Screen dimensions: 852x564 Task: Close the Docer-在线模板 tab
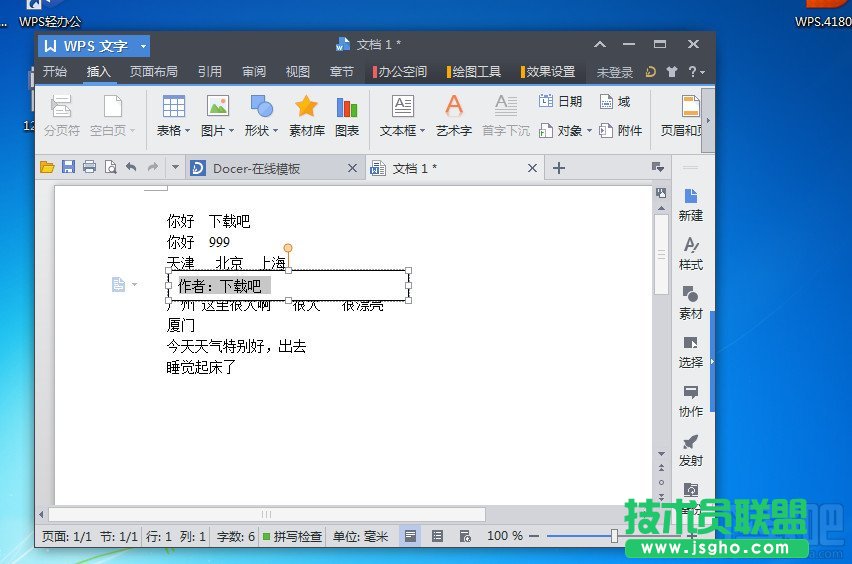point(352,168)
